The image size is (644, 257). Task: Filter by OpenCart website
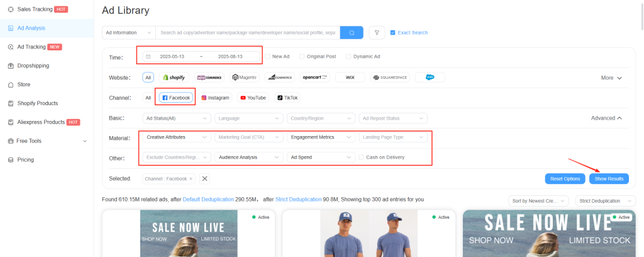click(x=315, y=77)
